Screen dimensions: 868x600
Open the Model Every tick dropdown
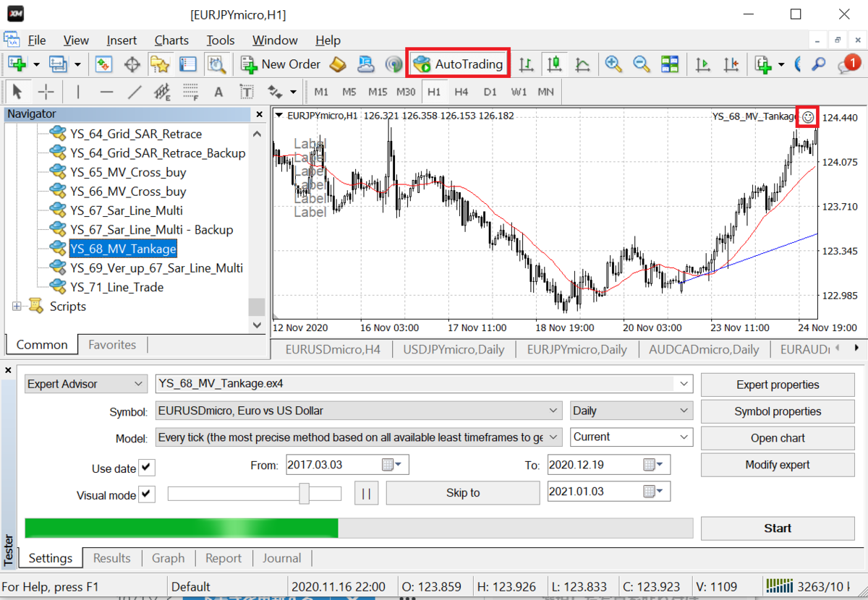359,437
